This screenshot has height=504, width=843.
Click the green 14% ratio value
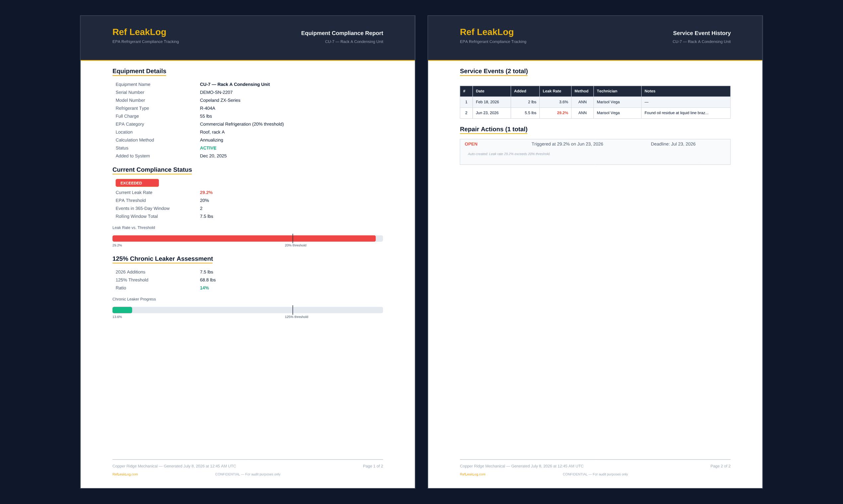[x=204, y=288]
